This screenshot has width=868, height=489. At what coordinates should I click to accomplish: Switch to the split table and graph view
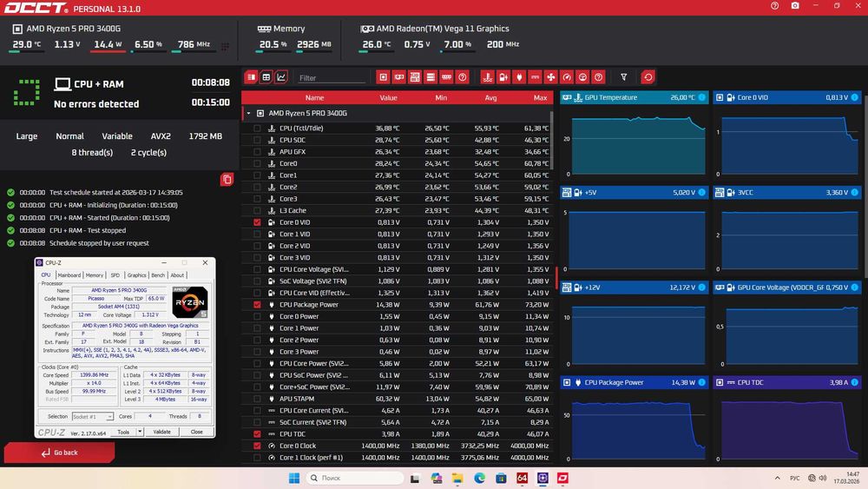[x=252, y=77]
